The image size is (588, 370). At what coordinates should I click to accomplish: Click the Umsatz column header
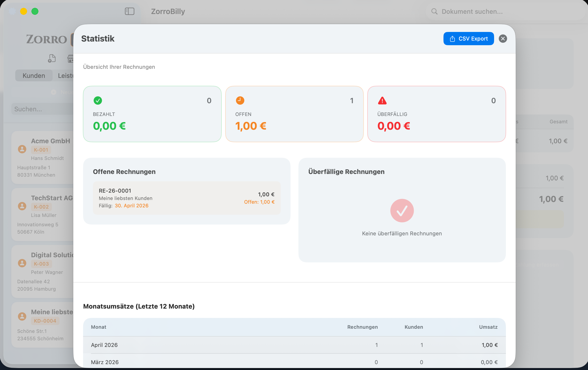[488, 327]
